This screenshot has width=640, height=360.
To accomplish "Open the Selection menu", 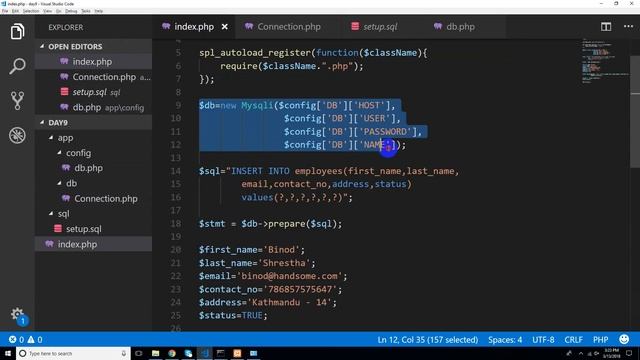I will [x=31, y=11].
